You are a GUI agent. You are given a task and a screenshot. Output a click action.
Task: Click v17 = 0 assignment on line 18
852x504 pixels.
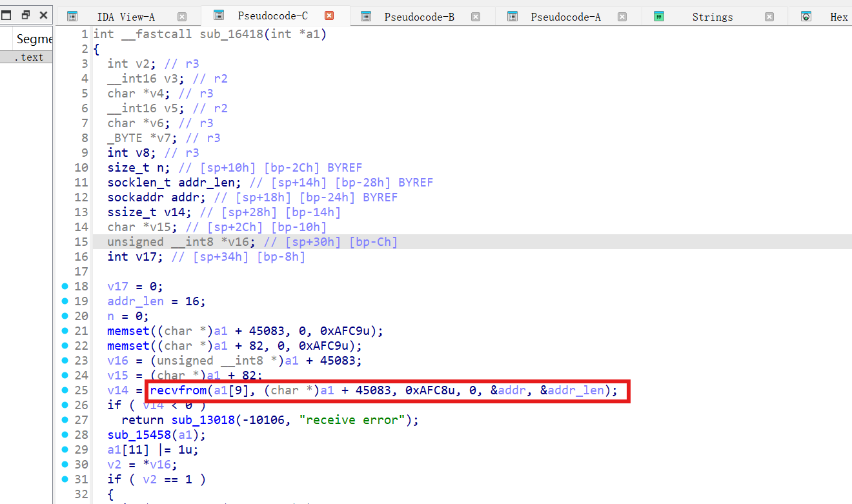(x=136, y=286)
